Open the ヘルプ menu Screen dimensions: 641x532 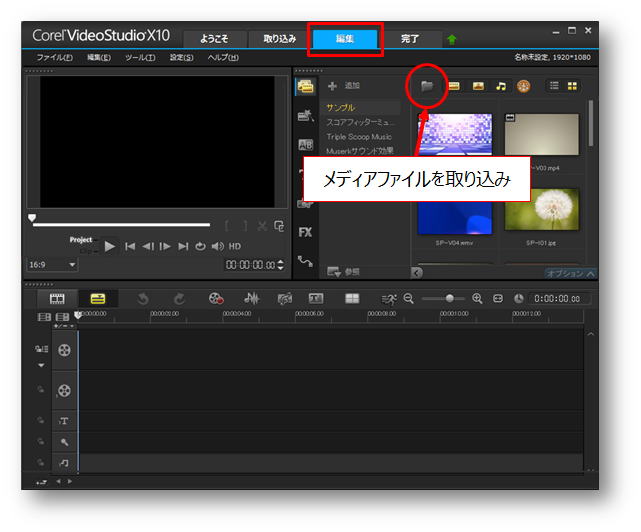(223, 57)
